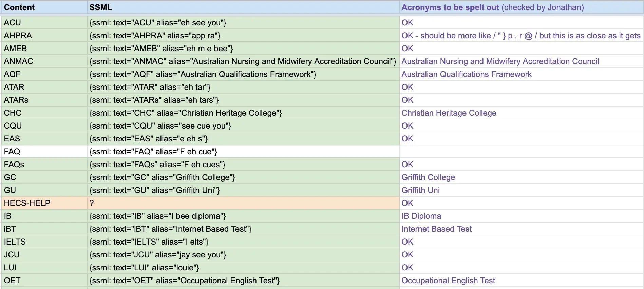Click the AHPRA content cell
The height and width of the screenshot is (289, 644).
point(44,36)
